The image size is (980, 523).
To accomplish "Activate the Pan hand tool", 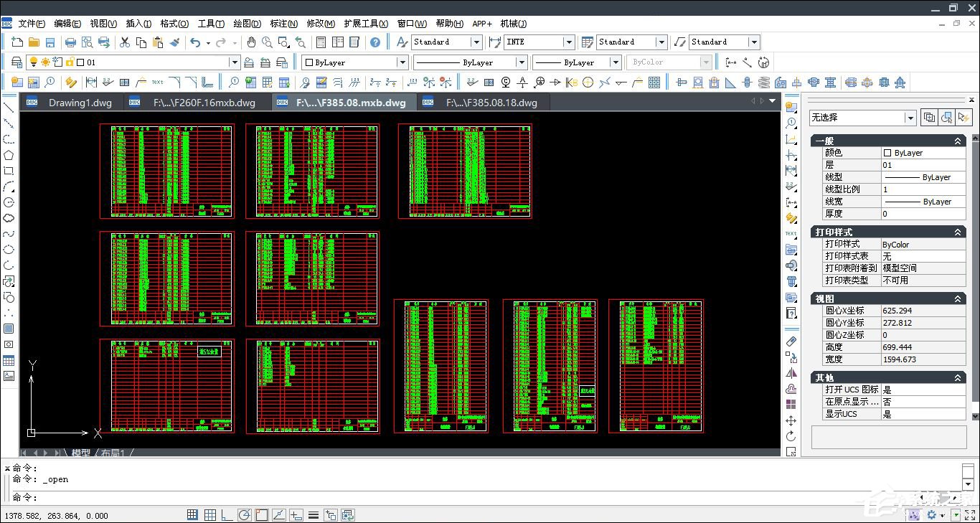I will [x=251, y=42].
